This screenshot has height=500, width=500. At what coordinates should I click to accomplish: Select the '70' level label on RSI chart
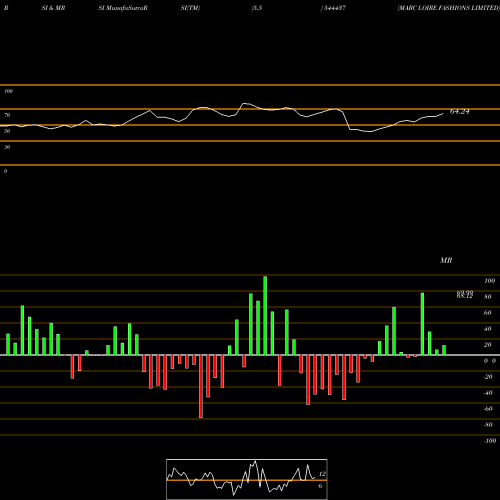[x=7, y=115]
